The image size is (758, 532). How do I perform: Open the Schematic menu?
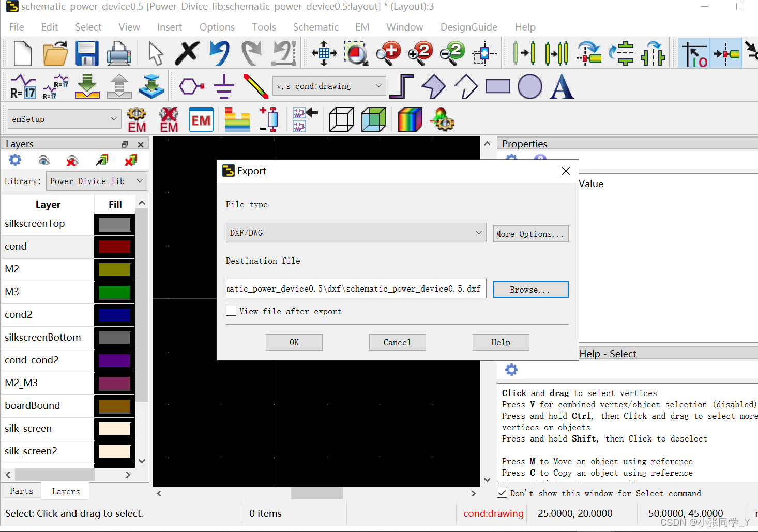(x=316, y=27)
